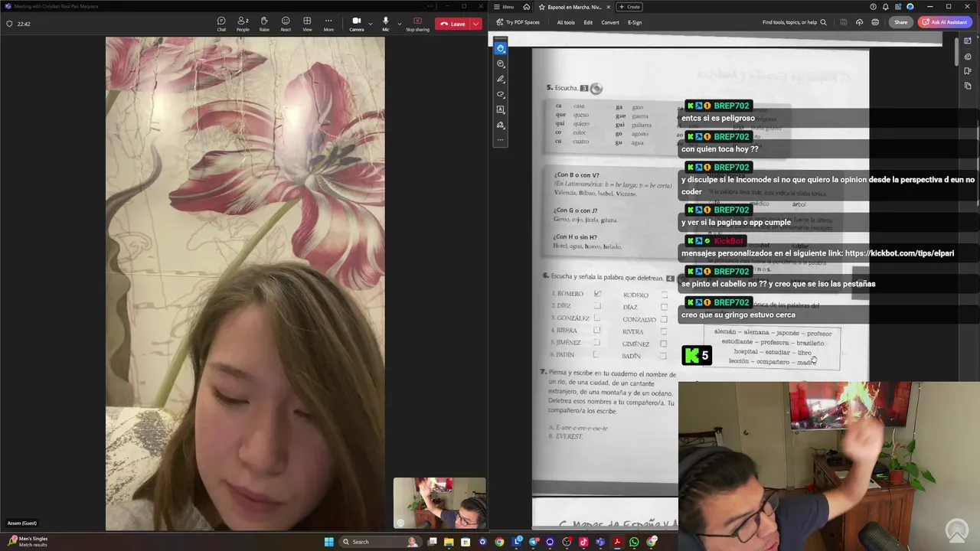Open Windows Start menu
This screenshot has width=980, height=551.
coord(328,542)
